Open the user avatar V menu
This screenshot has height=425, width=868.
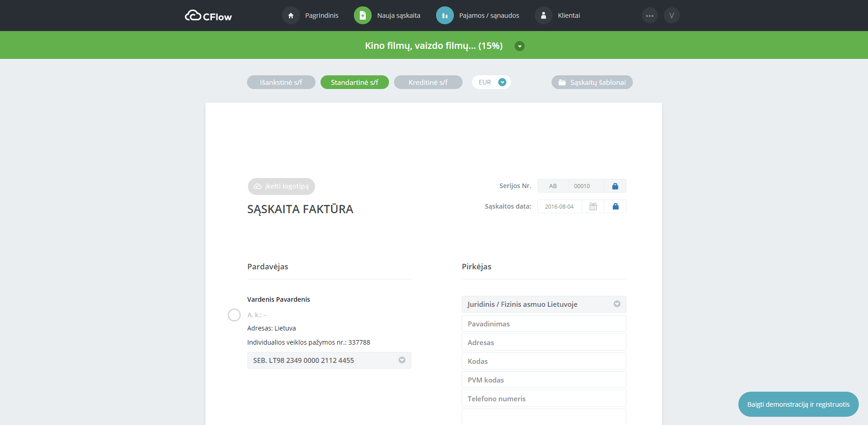pos(672,16)
